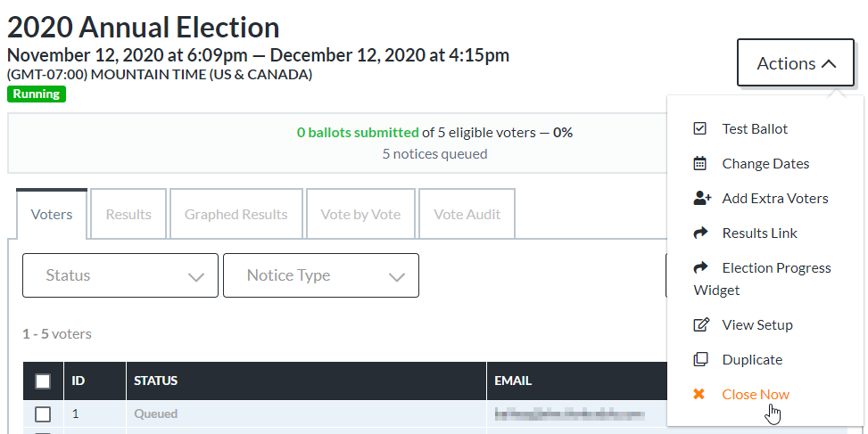Choose Close Now from the Actions menu
868x434 pixels.
click(756, 394)
